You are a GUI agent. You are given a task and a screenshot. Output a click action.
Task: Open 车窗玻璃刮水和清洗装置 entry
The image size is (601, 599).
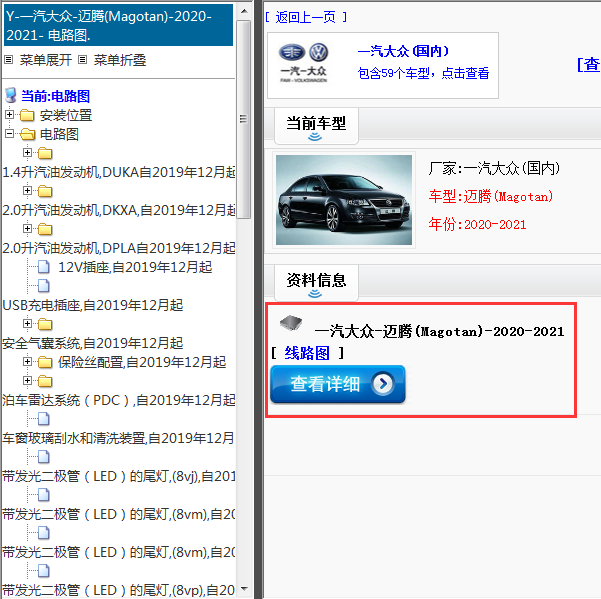pos(118,438)
